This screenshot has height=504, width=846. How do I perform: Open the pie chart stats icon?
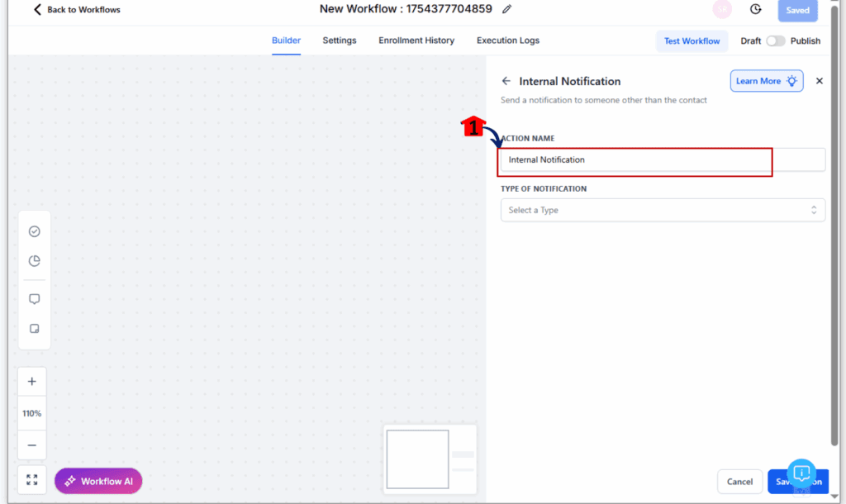35,260
